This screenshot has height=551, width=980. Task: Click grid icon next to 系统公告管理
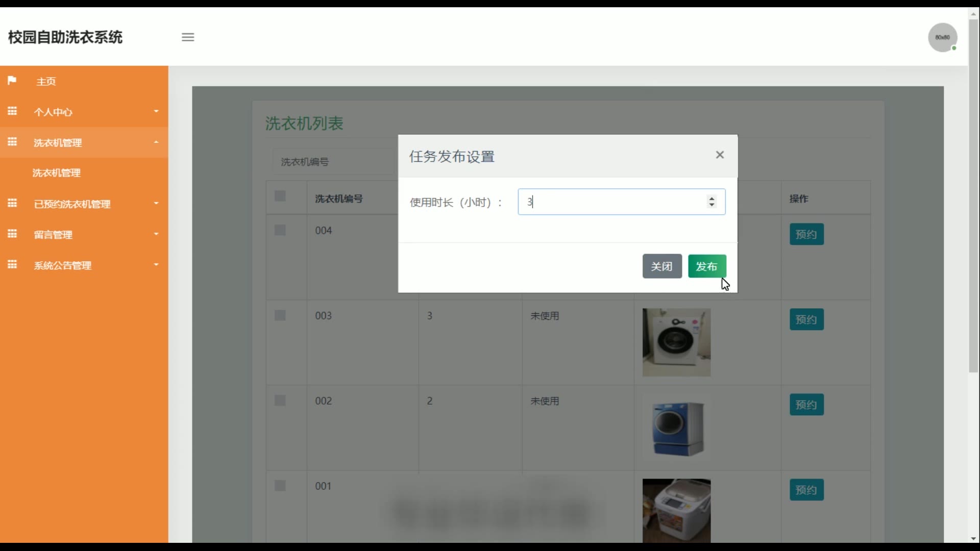[12, 265]
